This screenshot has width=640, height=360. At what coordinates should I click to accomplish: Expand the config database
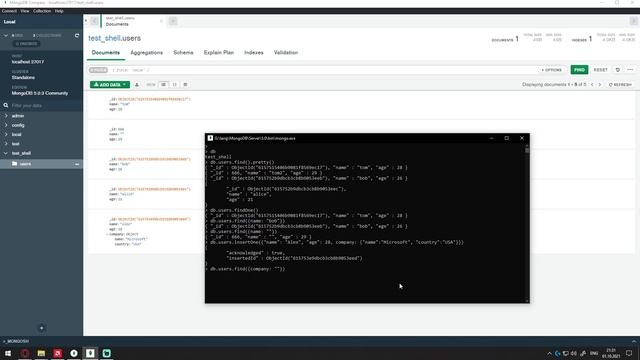tap(6, 125)
